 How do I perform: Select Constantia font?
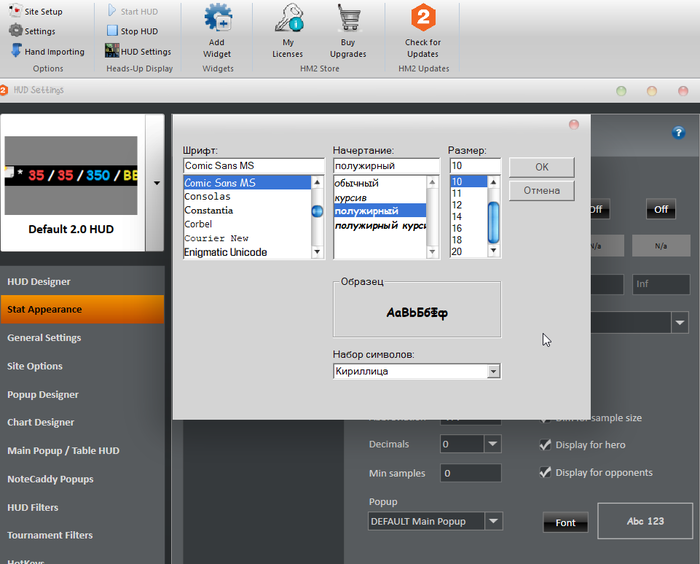coord(247,210)
